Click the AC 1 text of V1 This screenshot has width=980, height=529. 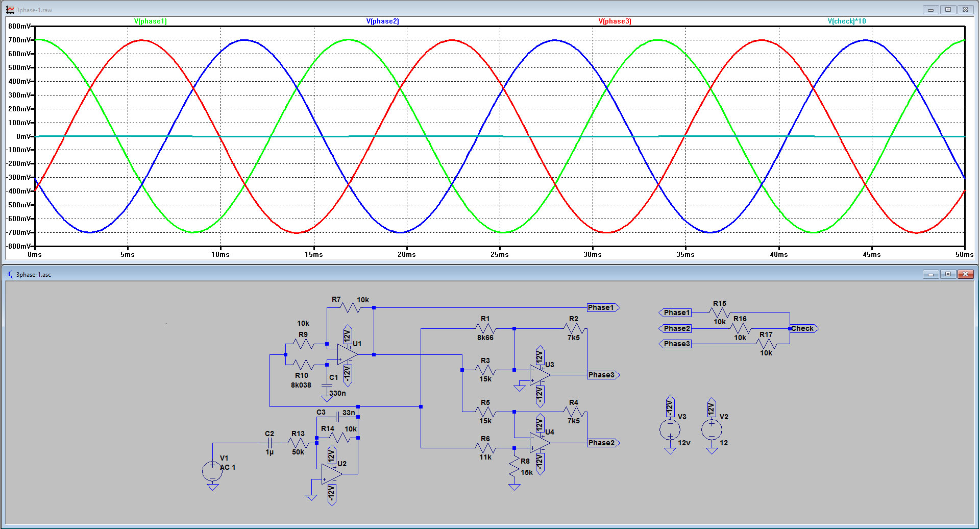228,467
